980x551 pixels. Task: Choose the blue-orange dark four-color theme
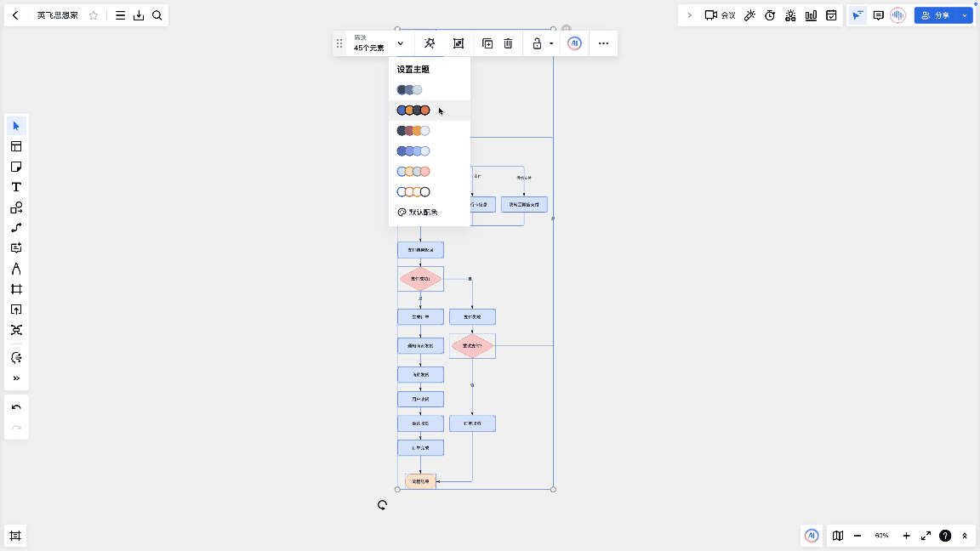[x=413, y=111]
